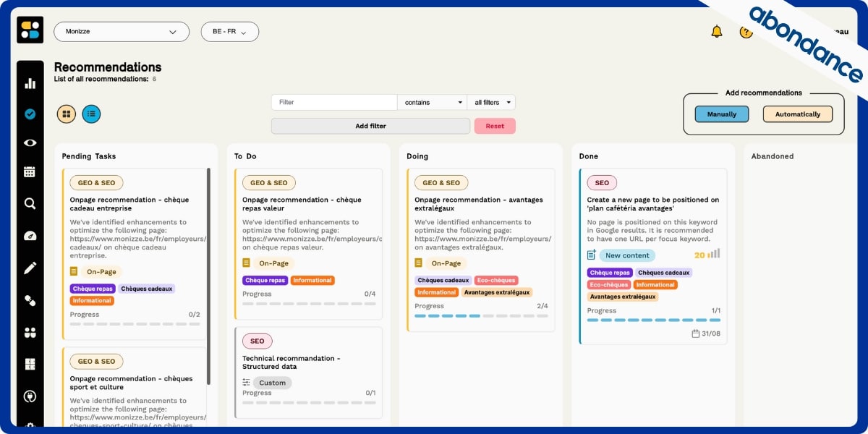Image resolution: width=868 pixels, height=434 pixels.
Task: Select the pencil icon in the sidebar
Action: [x=30, y=268]
